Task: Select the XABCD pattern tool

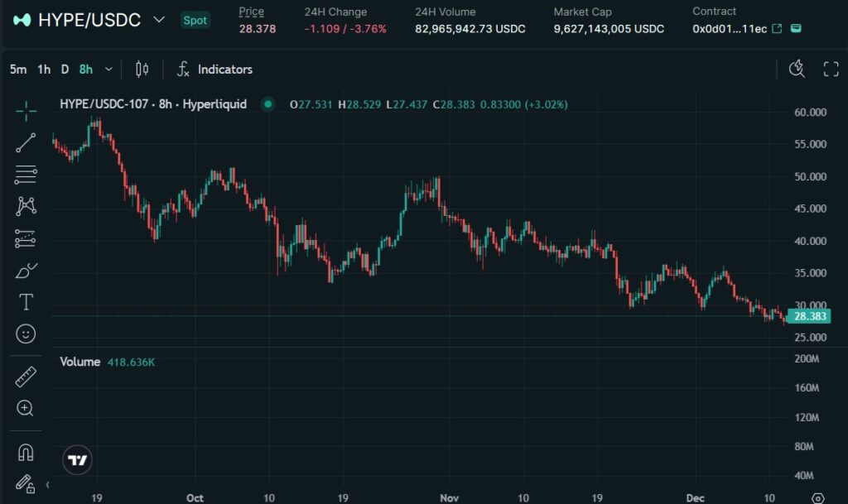Action: (26, 206)
